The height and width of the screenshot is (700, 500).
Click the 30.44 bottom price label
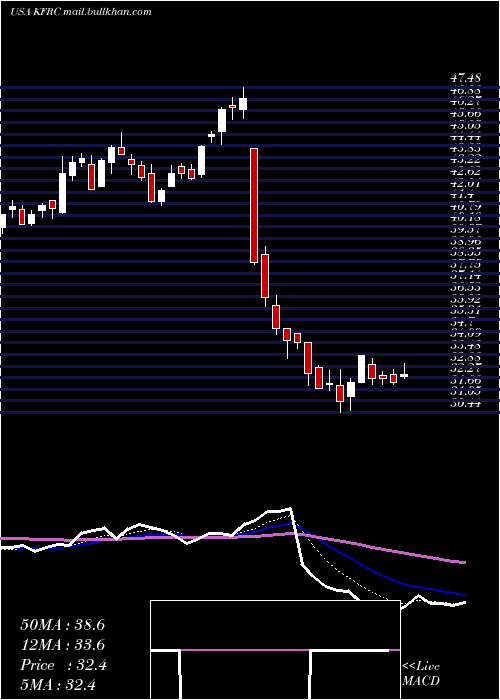click(468, 404)
